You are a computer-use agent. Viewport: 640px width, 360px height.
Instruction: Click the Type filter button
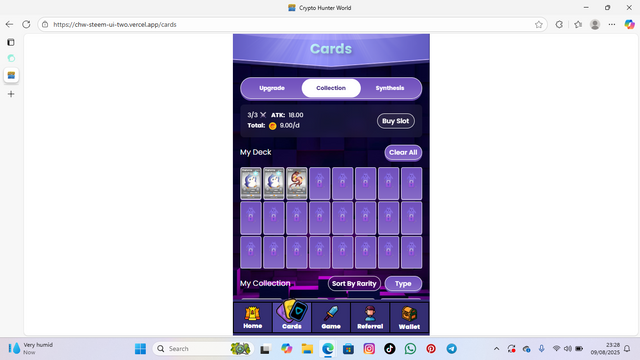(x=403, y=283)
